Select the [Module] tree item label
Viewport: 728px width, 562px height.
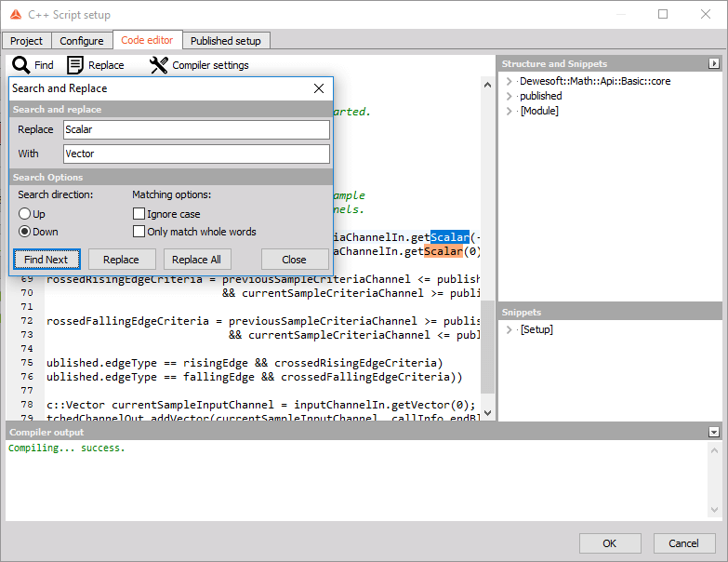pyautogui.click(x=539, y=111)
